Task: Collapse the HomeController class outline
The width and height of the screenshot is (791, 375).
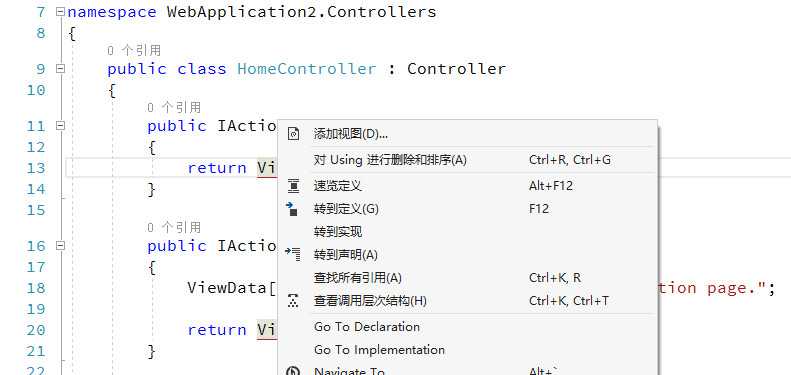Action: pyautogui.click(x=61, y=69)
